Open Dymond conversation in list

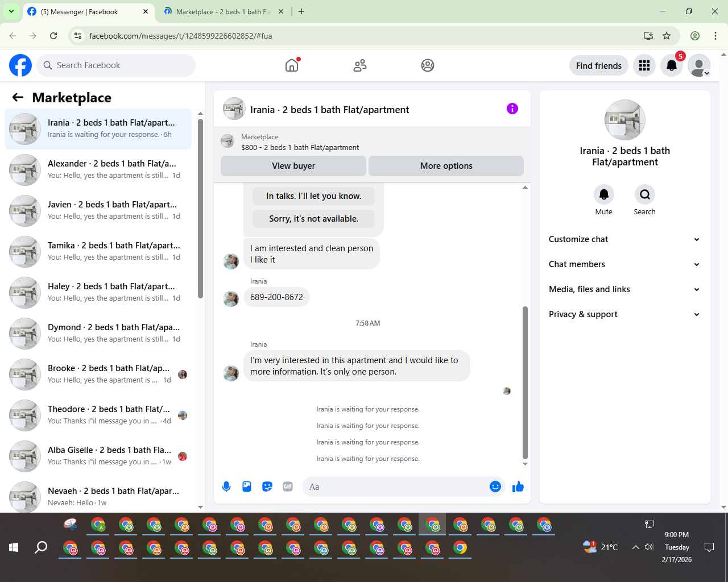tap(98, 334)
